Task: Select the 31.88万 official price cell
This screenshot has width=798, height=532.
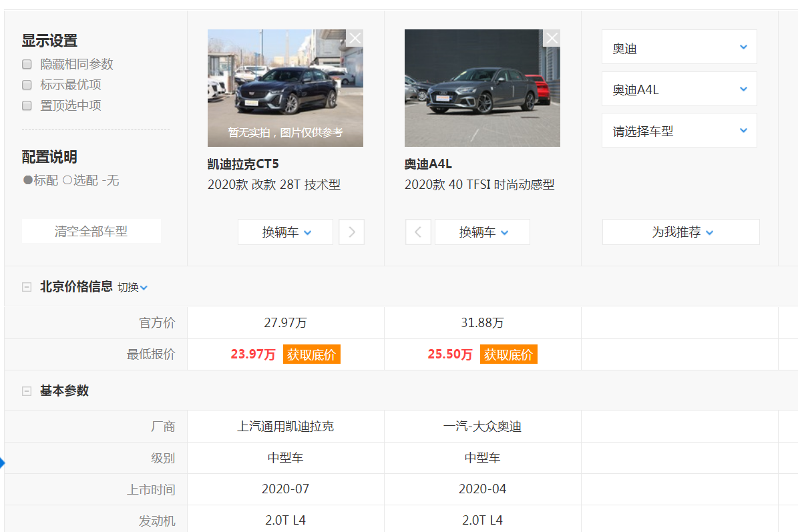Action: pos(482,322)
